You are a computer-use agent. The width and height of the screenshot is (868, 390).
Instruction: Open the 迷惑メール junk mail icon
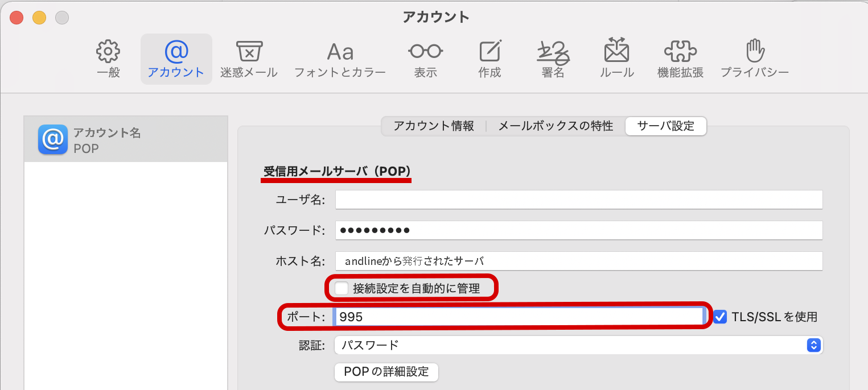click(x=249, y=52)
